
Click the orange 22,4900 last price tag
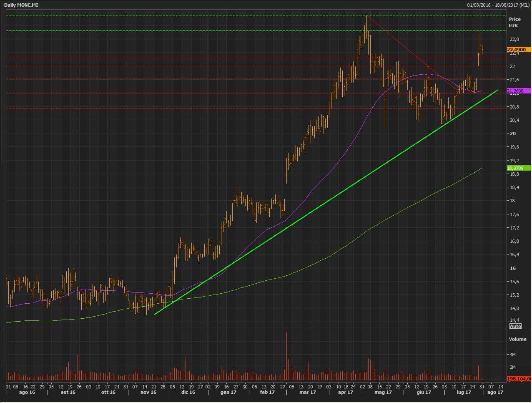click(519, 50)
